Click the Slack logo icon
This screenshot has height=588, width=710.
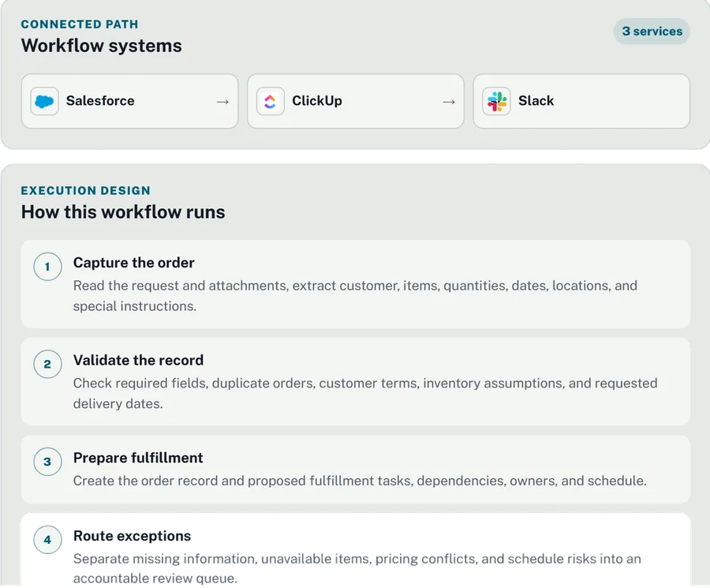coord(496,102)
